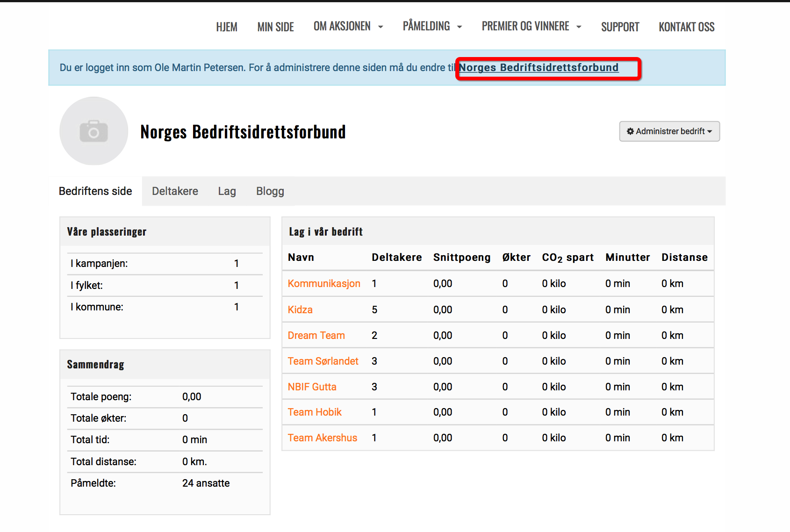
Task: Click the Distanse column header
Action: coord(684,258)
